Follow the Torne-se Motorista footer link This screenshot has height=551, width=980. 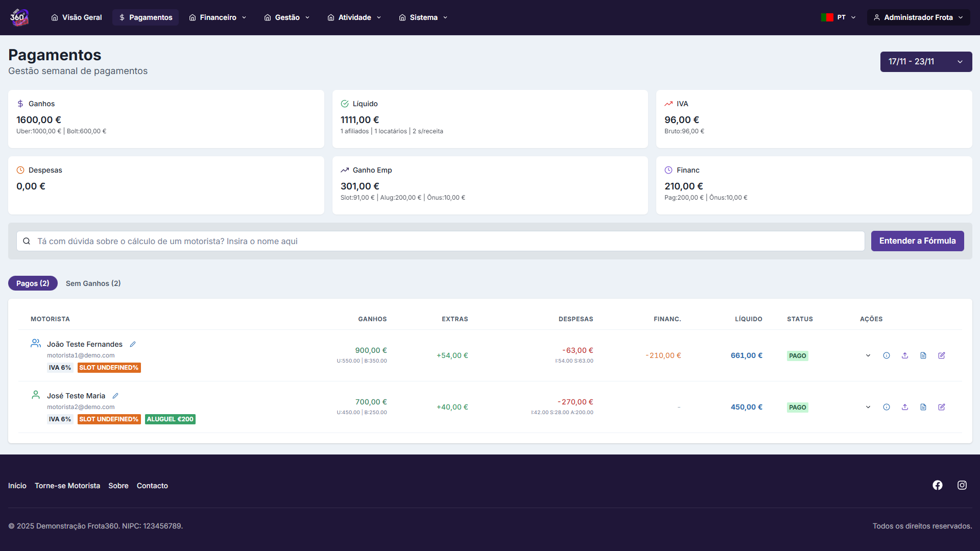coord(67,486)
